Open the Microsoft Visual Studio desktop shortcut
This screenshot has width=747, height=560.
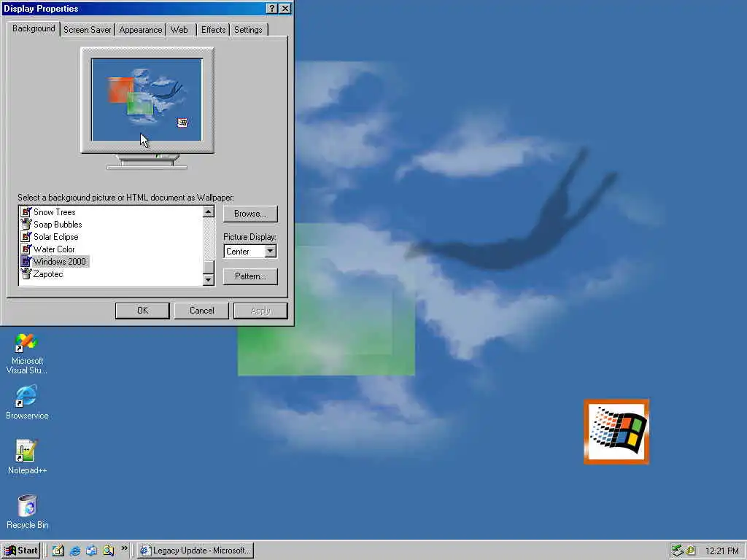point(26,353)
